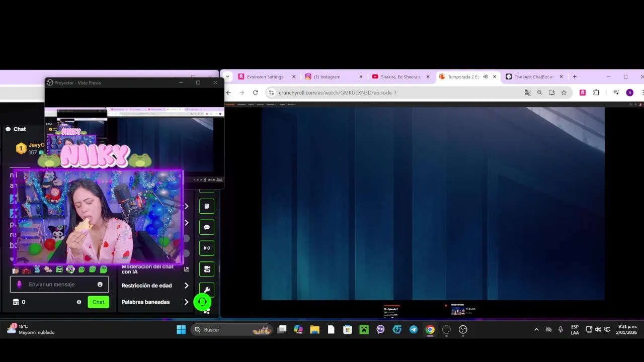Click the Enviar un mensaje input field
The image size is (644, 362).
pos(59,285)
